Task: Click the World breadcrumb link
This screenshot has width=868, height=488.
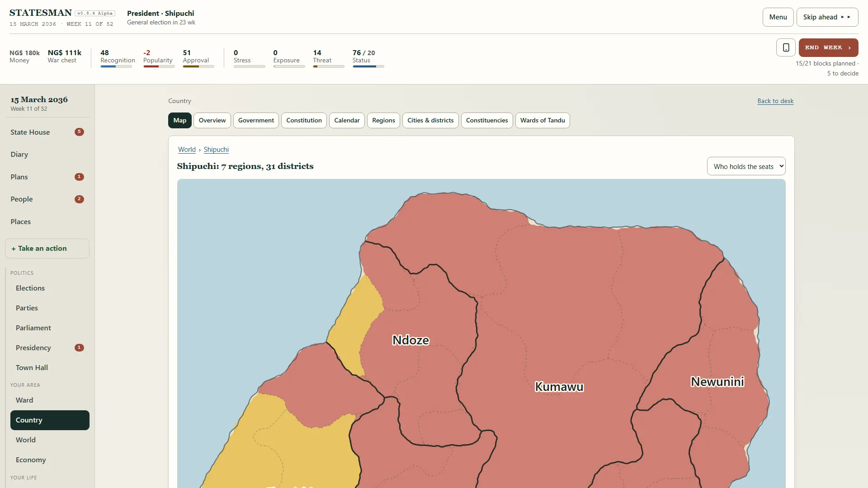Action: point(187,150)
